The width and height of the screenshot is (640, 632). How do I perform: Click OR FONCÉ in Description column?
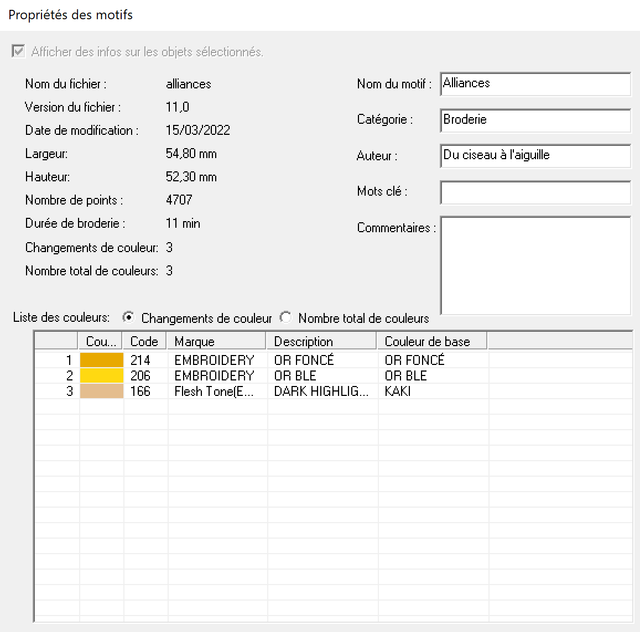(x=304, y=360)
